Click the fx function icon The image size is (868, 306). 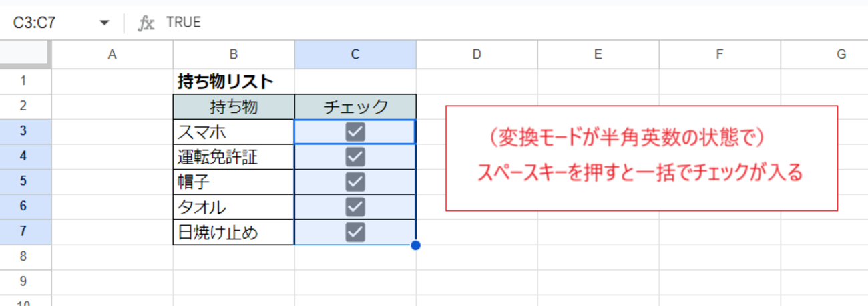146,23
